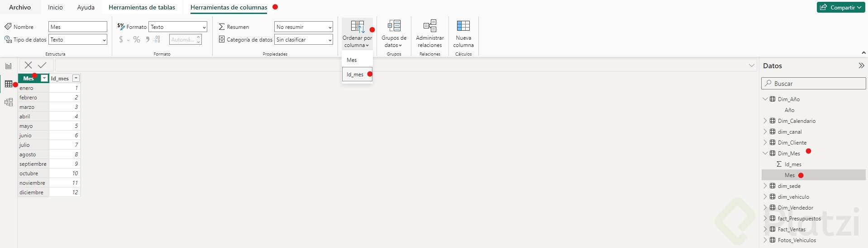Image resolution: width=868 pixels, height=248 pixels.
Task: Click the Mes column header
Action: coord(29,79)
